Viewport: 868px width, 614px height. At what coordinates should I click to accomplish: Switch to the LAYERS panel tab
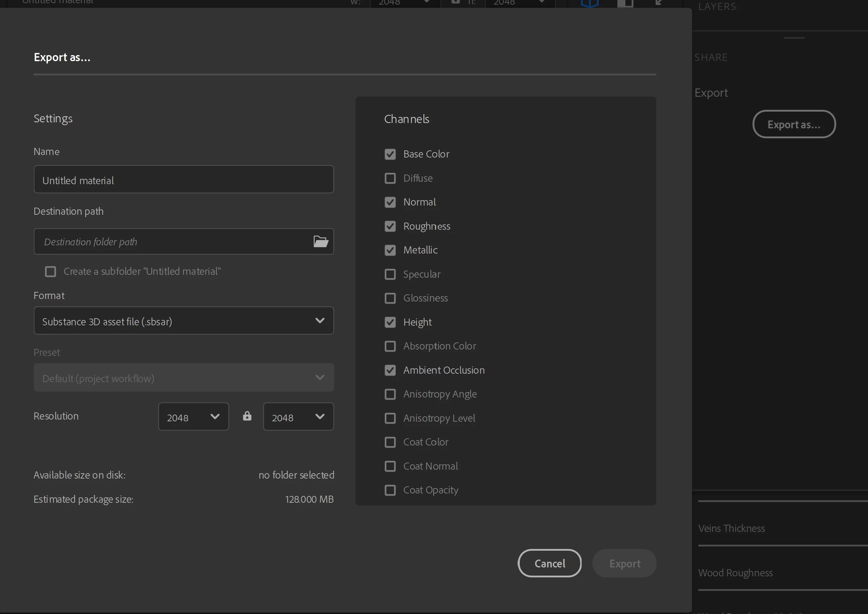click(x=717, y=6)
